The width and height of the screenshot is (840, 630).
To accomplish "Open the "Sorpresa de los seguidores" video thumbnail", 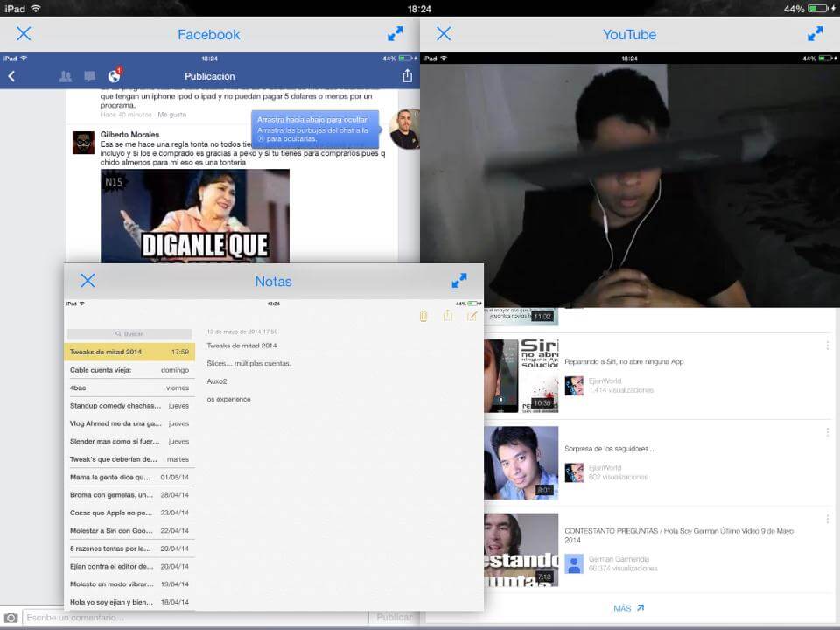I will (521, 463).
